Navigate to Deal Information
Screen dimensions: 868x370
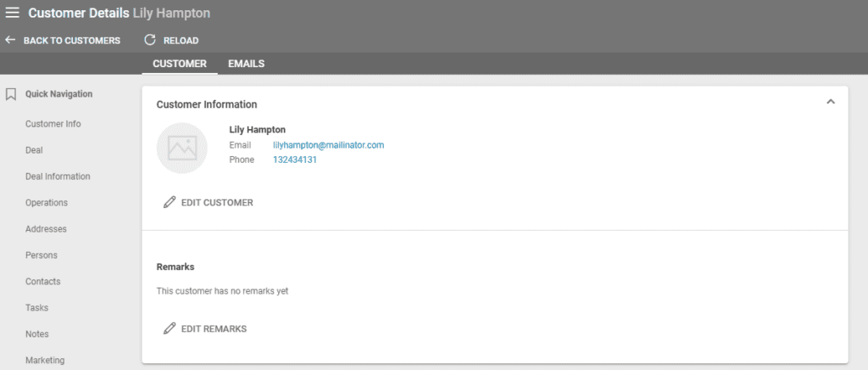tap(58, 177)
